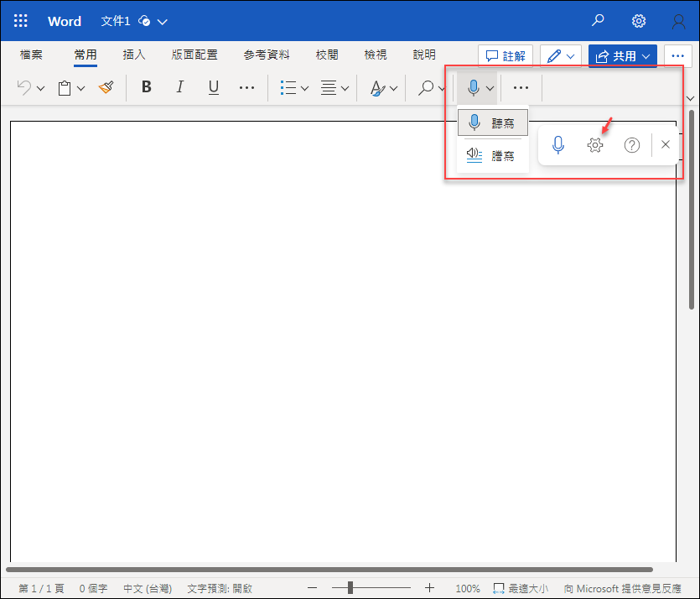This screenshot has height=599, width=700.
Task: Switch to the 插入 tab
Action: pyautogui.click(x=134, y=55)
